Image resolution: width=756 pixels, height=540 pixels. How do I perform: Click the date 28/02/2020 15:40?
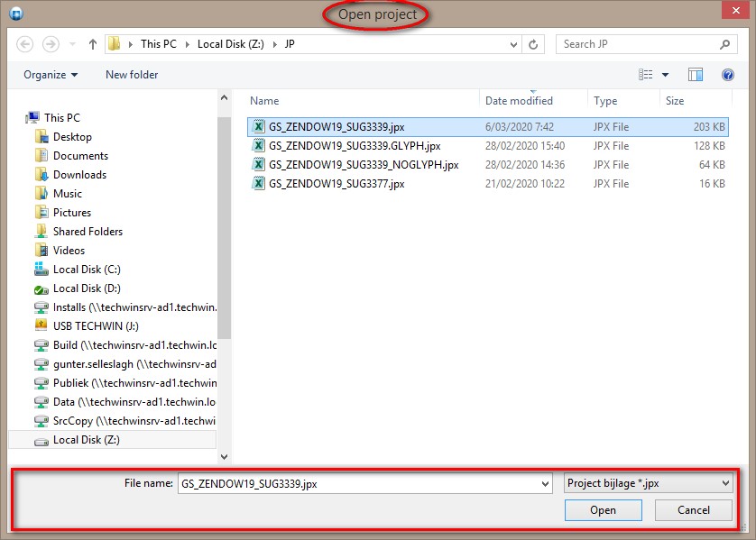[x=524, y=145]
